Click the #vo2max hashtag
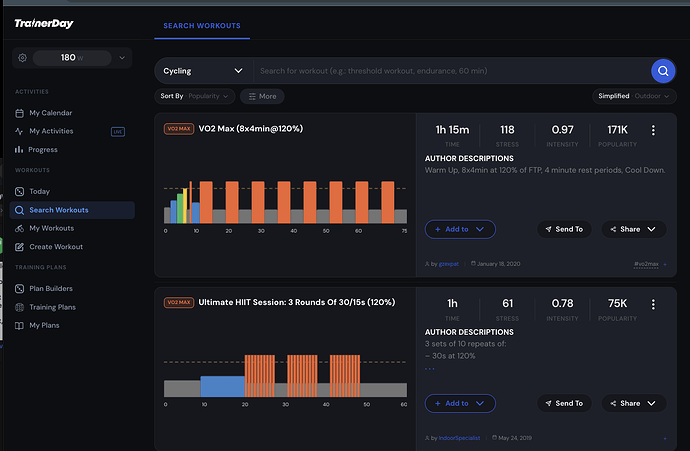Image resolution: width=690 pixels, height=451 pixels. tap(646, 264)
